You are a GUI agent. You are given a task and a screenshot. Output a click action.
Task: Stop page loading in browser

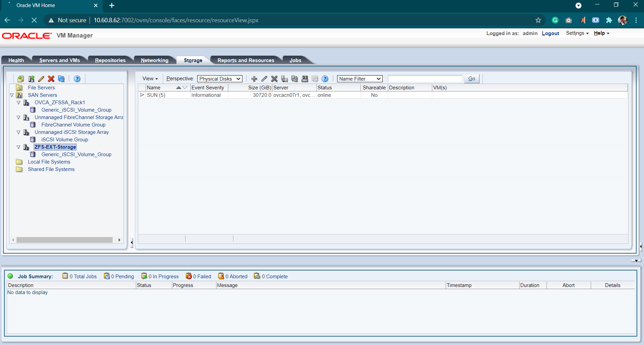click(34, 20)
